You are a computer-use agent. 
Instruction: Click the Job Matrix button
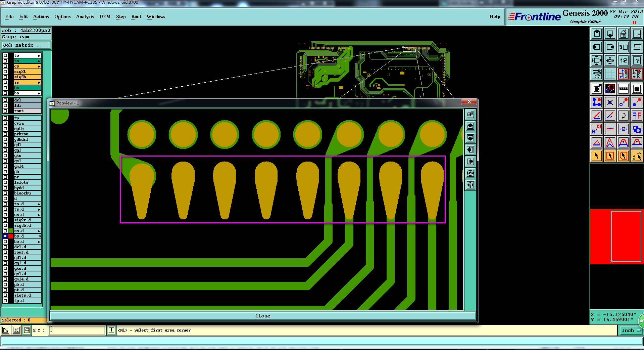coord(27,45)
